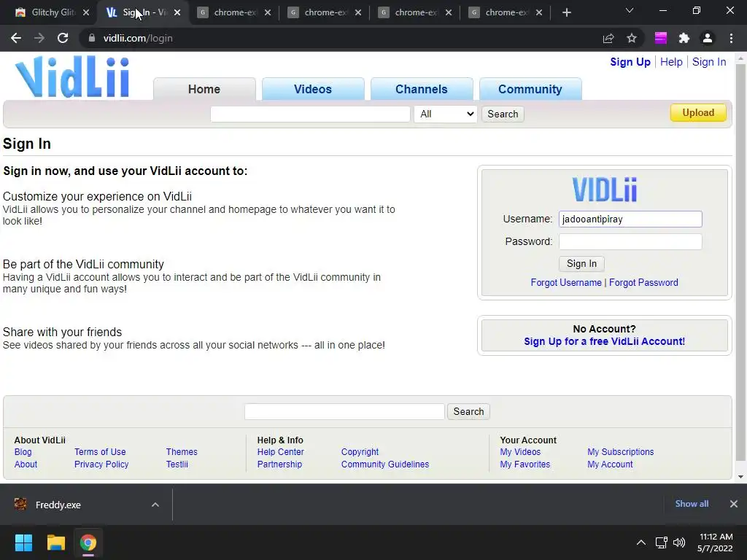Open the Copyright footer link
This screenshot has height=560, width=747.
pyautogui.click(x=360, y=452)
